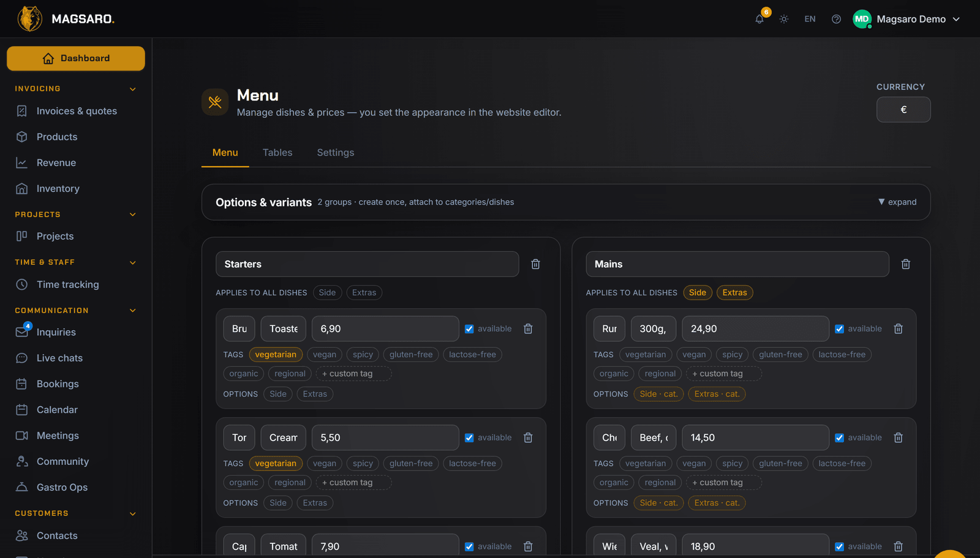Uncheck available for the 14,50 dish
The height and width of the screenshot is (558, 980).
[x=840, y=438]
